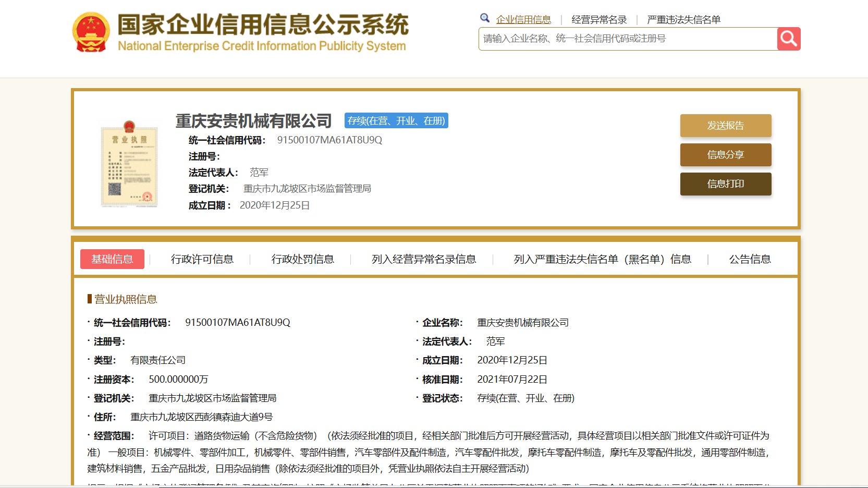Click the credit code in the header card
Viewport: 868px width, 488px height.
[x=329, y=140]
